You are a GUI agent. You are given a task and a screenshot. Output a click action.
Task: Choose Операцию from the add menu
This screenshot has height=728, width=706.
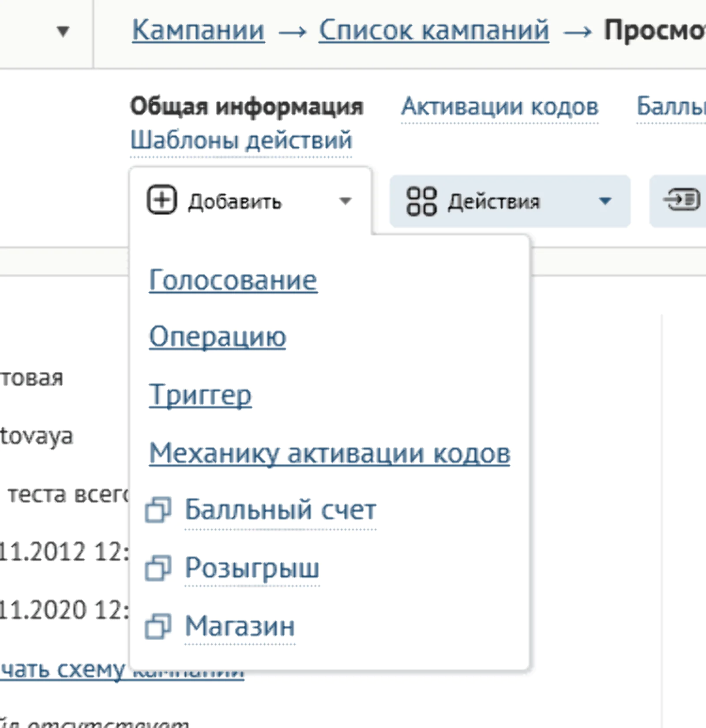(218, 337)
